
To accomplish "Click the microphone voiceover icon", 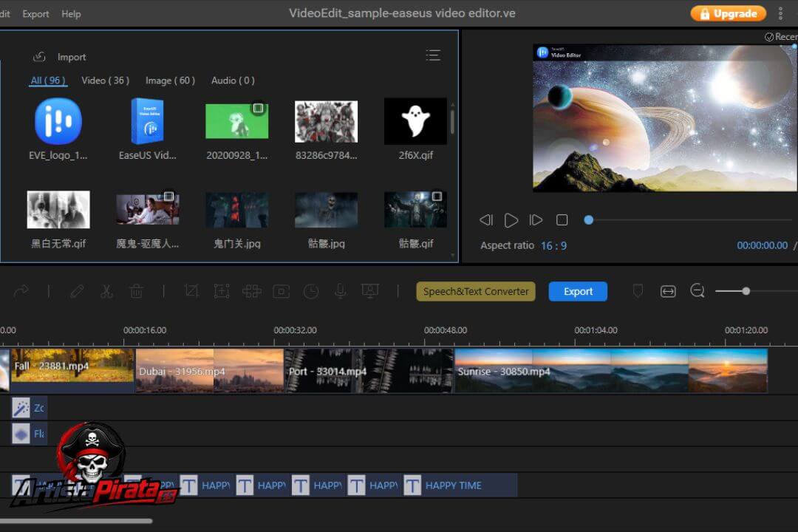I will pos(341,291).
